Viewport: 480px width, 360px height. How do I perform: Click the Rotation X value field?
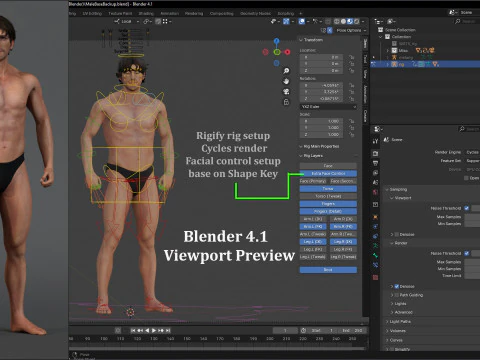(x=321, y=85)
